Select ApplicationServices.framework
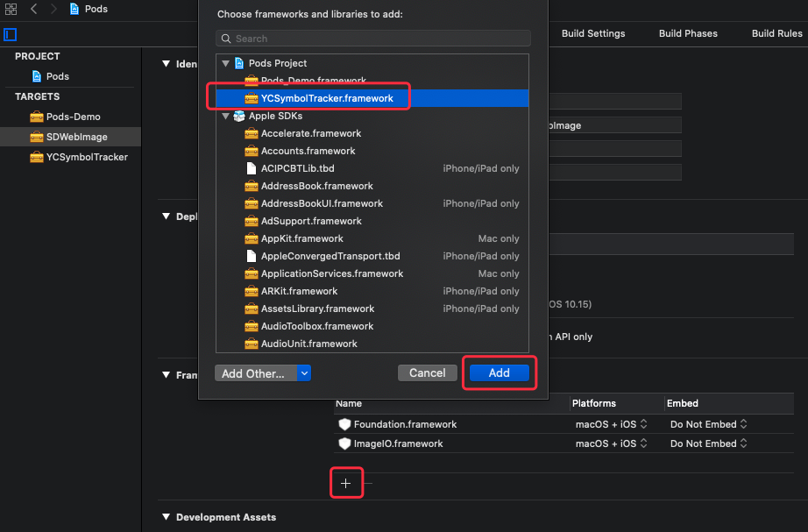The width and height of the screenshot is (808, 532). pos(372,273)
